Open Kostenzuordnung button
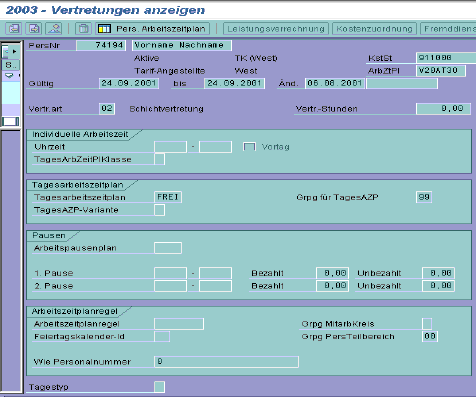 (374, 29)
